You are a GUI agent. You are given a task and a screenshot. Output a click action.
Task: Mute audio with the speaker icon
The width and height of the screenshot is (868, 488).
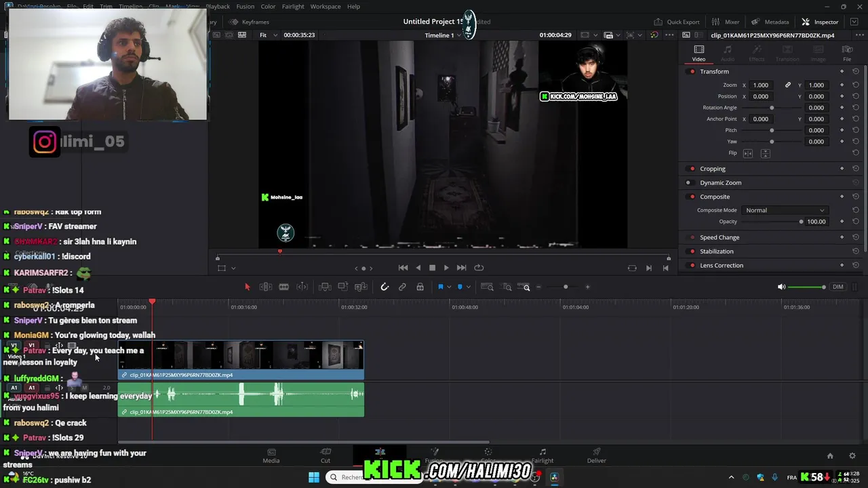tap(781, 287)
